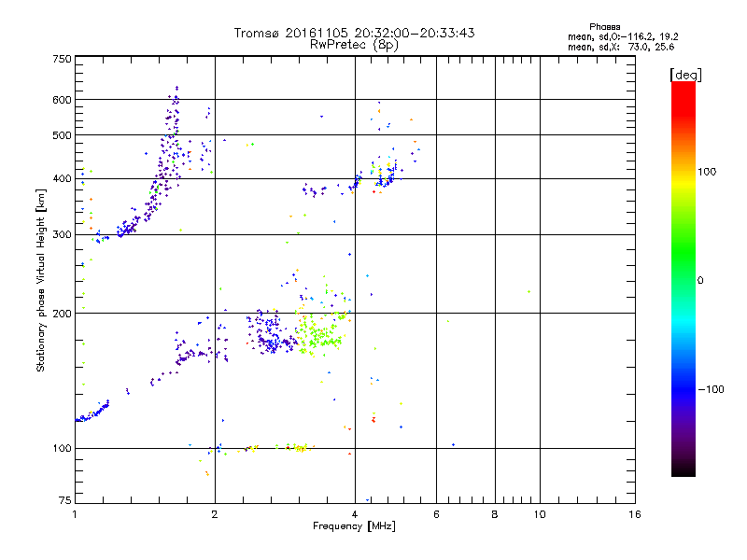The width and height of the screenshot is (747, 560).
Task: Click the 'mean, sd,X: 73.0, 25.6' line
Action: click(x=621, y=47)
